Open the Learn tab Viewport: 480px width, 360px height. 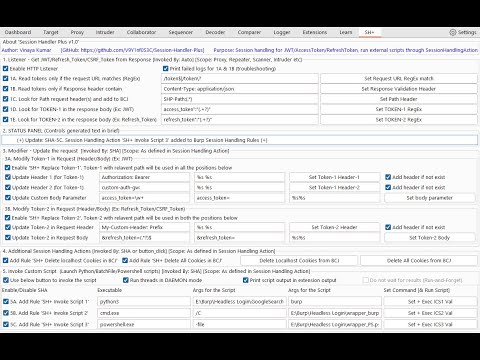click(346, 32)
